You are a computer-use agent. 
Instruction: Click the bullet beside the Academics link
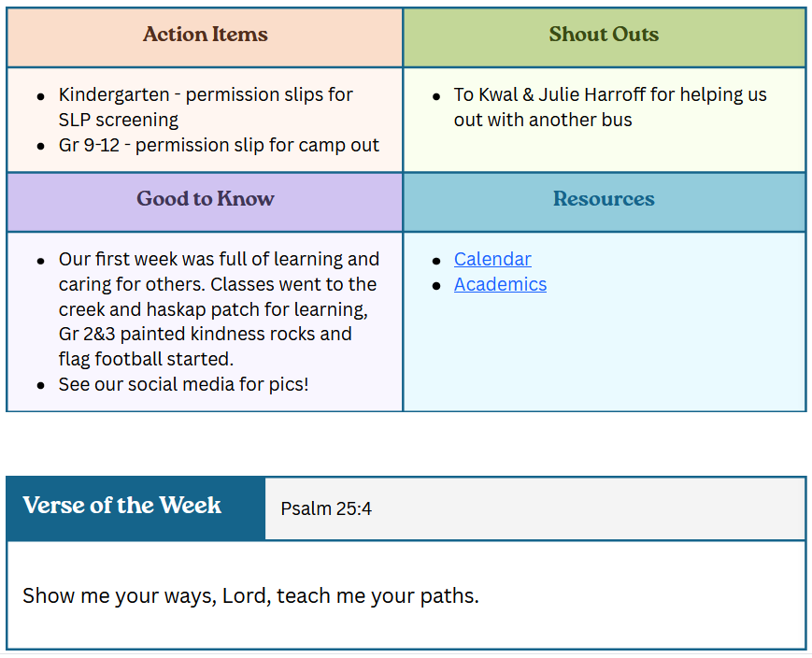(436, 286)
